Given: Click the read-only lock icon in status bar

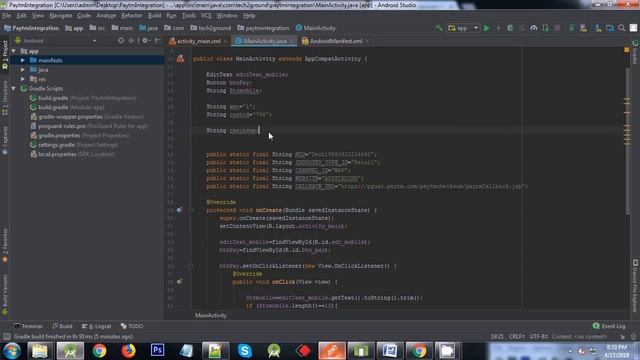Looking at the screenshot, I should click(622, 337).
